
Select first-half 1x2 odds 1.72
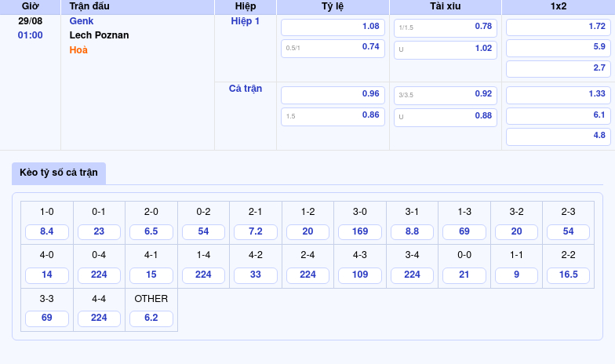click(x=558, y=27)
